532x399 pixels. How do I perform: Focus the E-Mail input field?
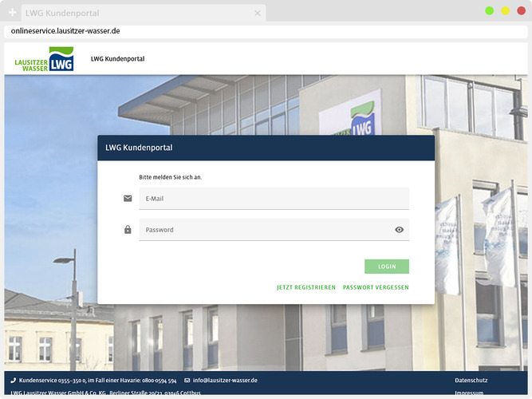[x=274, y=199]
